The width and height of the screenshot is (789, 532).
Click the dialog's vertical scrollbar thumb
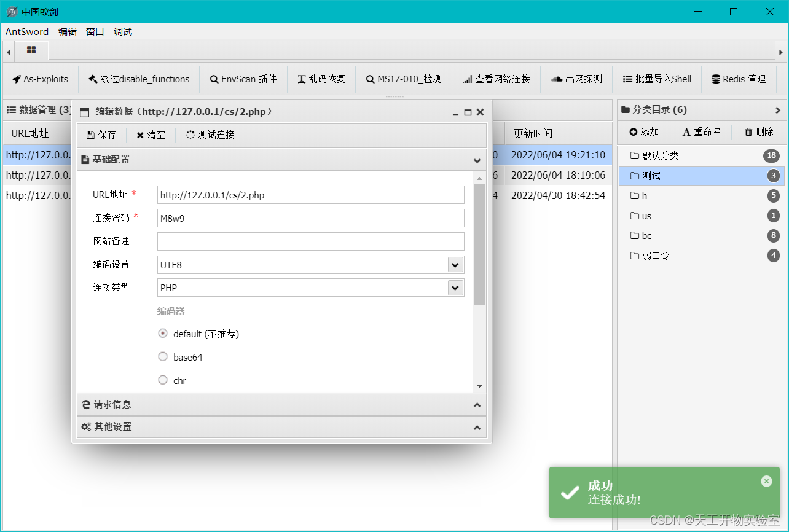480,244
